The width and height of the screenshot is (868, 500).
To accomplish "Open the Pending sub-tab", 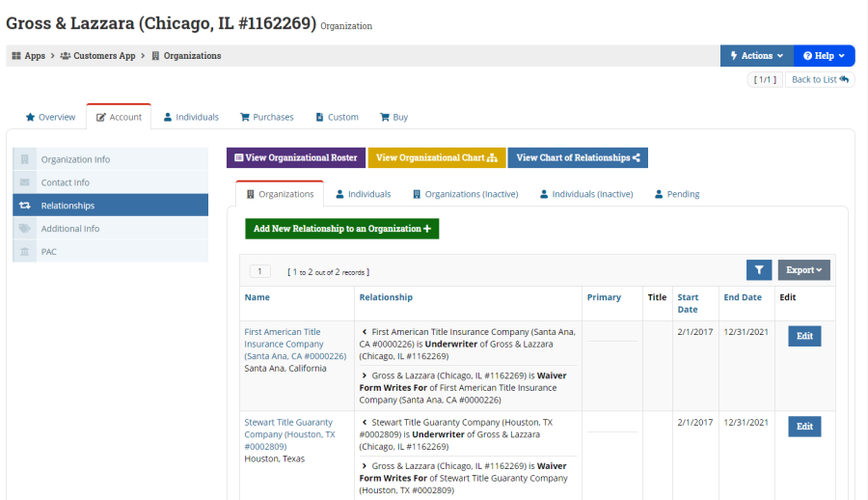I will pyautogui.click(x=677, y=194).
